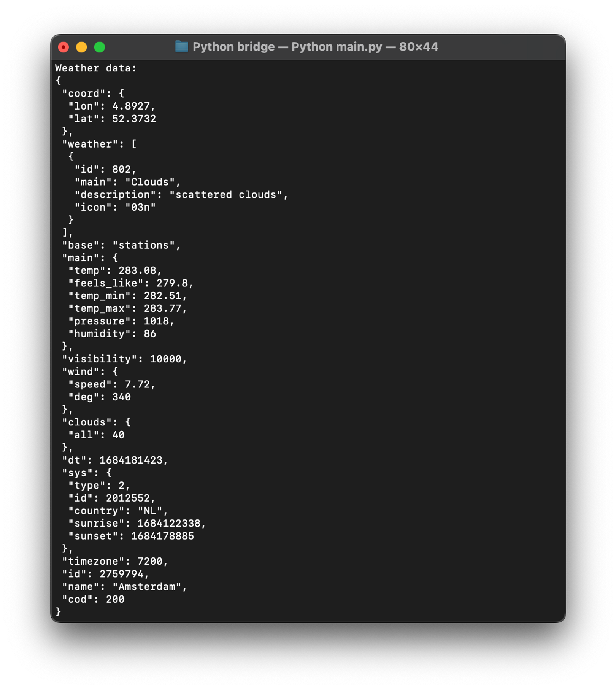
Task: Click the feels_like value 279.8
Action: point(172,283)
